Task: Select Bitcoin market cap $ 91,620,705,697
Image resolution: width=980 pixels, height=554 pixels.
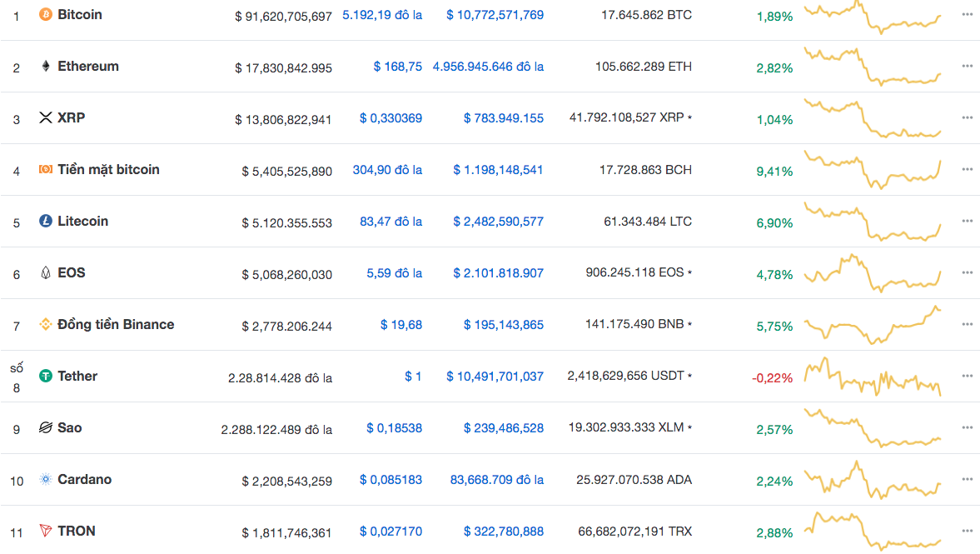Action: 283,17
